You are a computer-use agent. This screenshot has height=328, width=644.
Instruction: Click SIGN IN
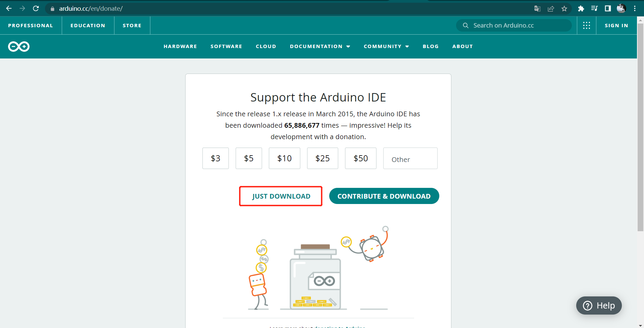(616, 26)
